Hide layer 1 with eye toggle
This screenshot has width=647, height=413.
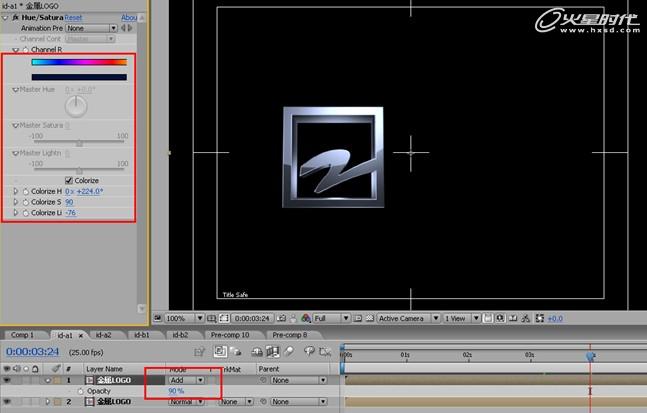tap(7, 380)
